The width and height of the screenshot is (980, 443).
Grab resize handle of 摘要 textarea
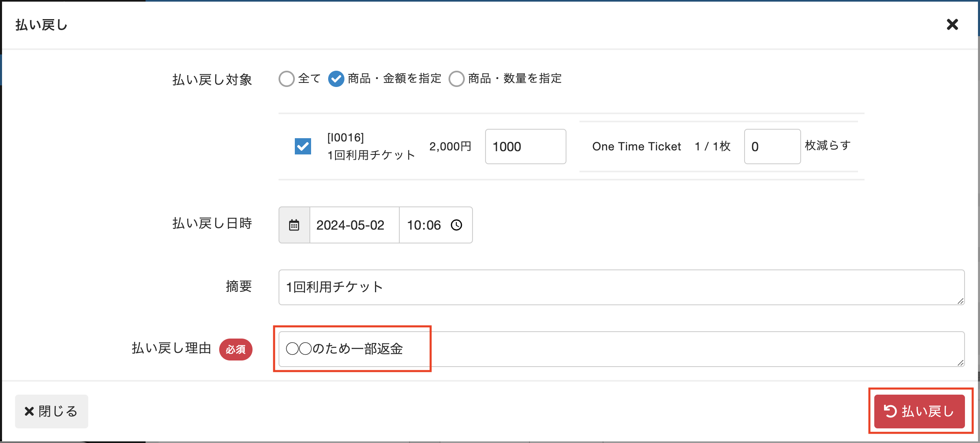point(960,301)
